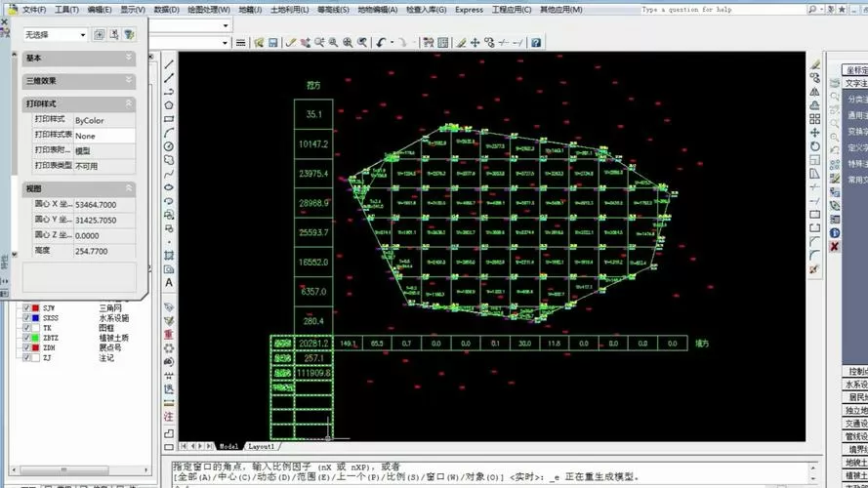
Task: Click the Fillet tool icon
Action: tap(815, 255)
